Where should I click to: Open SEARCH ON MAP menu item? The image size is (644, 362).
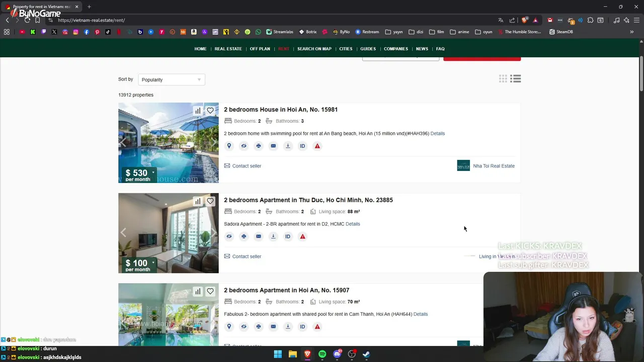pyautogui.click(x=314, y=49)
